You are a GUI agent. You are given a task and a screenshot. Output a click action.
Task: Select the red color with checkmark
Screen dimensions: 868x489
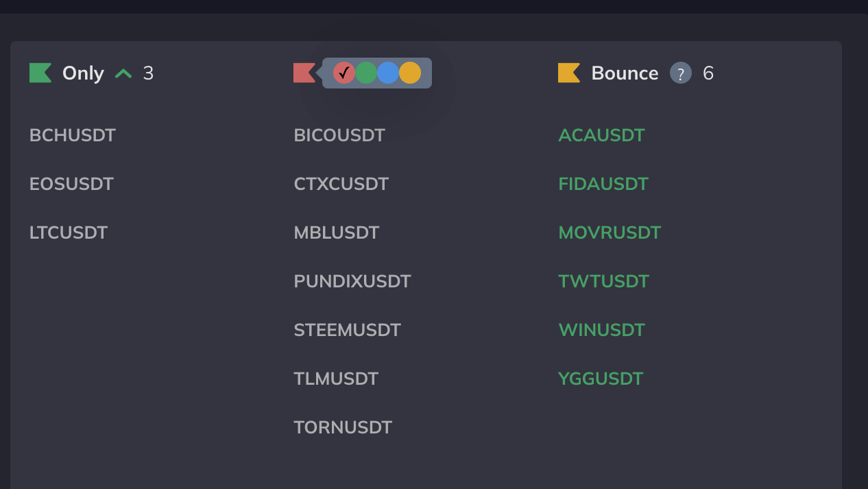click(x=344, y=73)
